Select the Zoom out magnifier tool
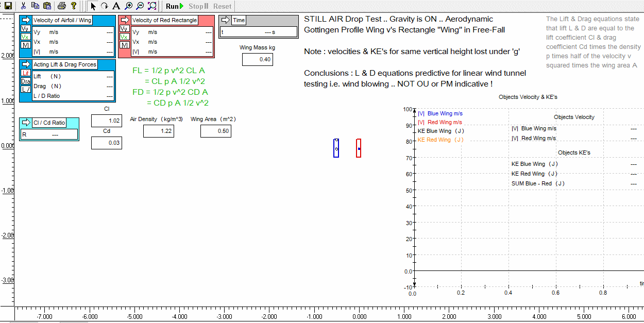Screen dimensions: 644x323 click(140, 6)
